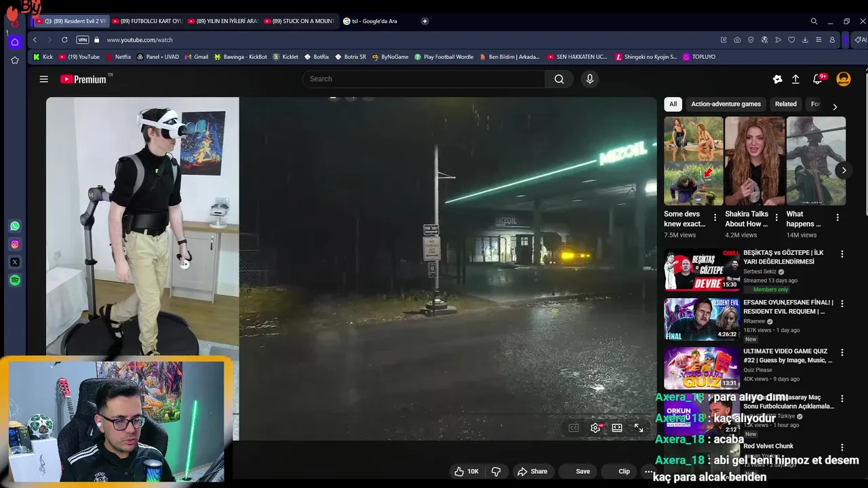Open the Netflix bookmark
Image resolution: width=868 pixels, height=488 pixels.
coord(117,57)
